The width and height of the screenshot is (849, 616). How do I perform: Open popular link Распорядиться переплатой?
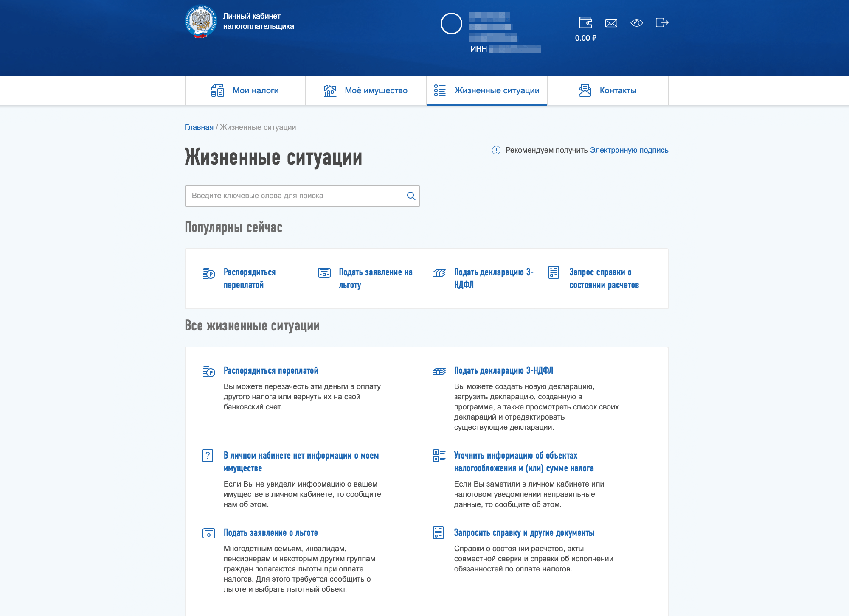(x=250, y=278)
